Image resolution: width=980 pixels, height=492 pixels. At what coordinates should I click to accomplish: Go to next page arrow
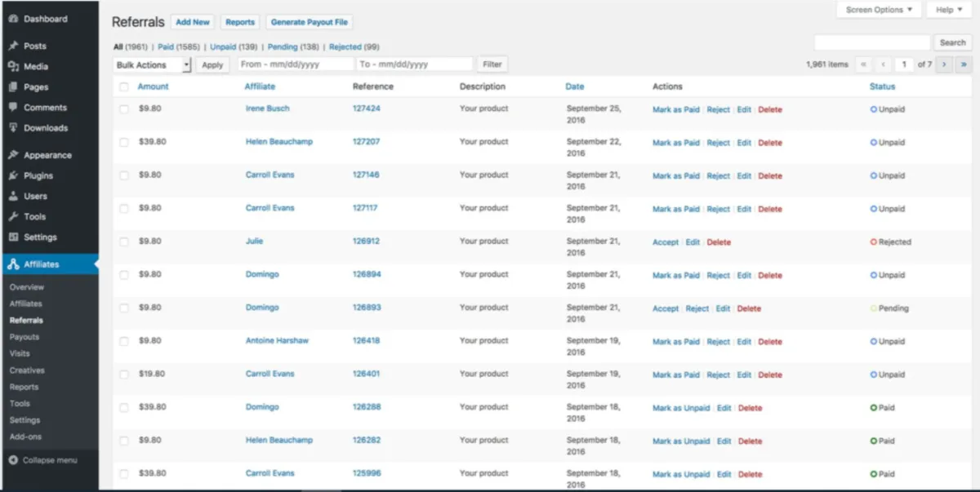pos(944,64)
